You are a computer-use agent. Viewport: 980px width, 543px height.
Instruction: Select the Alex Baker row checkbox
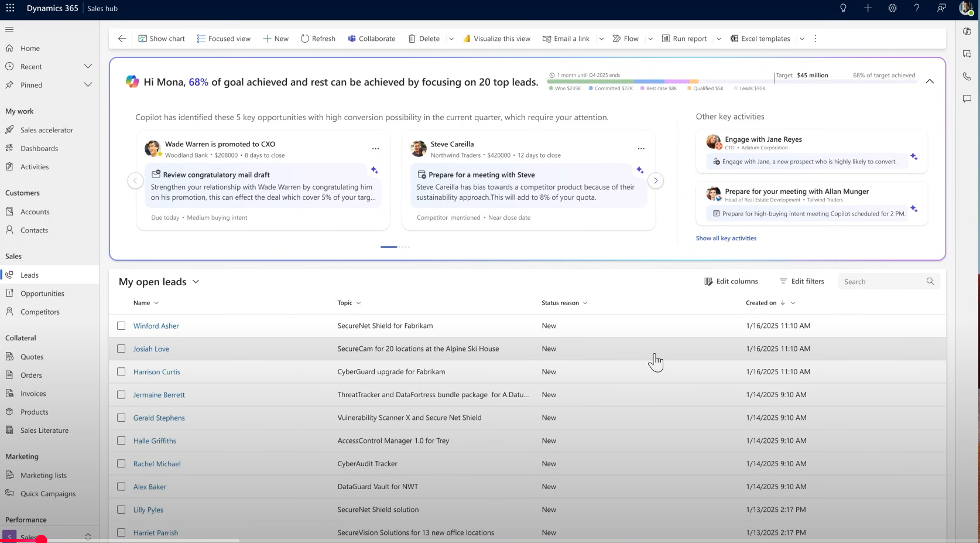pyautogui.click(x=121, y=487)
